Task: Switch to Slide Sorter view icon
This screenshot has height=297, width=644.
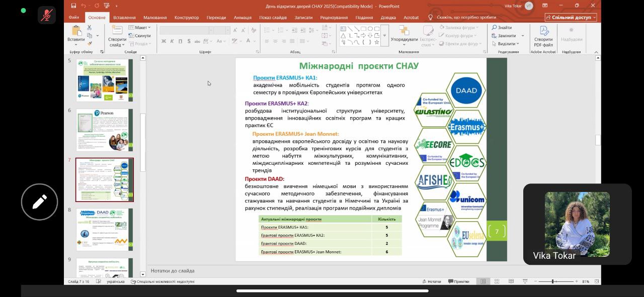Action: [x=497, y=281]
